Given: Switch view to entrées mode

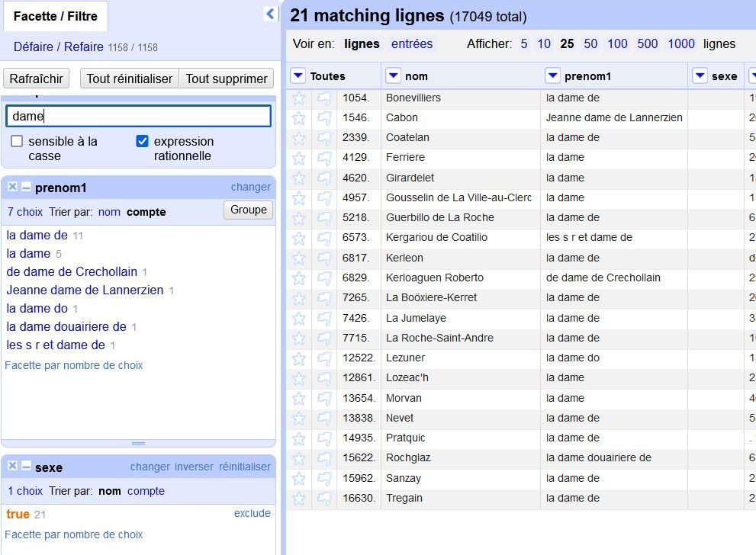Looking at the screenshot, I should coord(412,44).
